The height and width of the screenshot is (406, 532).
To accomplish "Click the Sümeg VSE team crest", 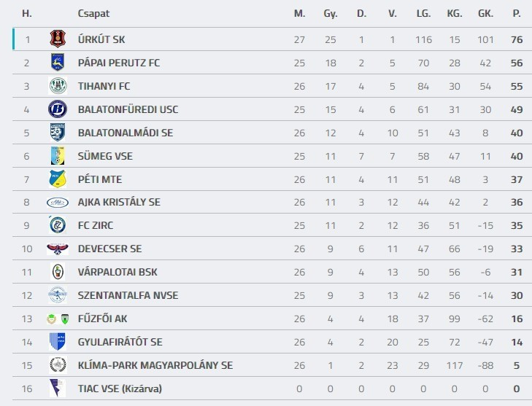I will click(x=58, y=156).
